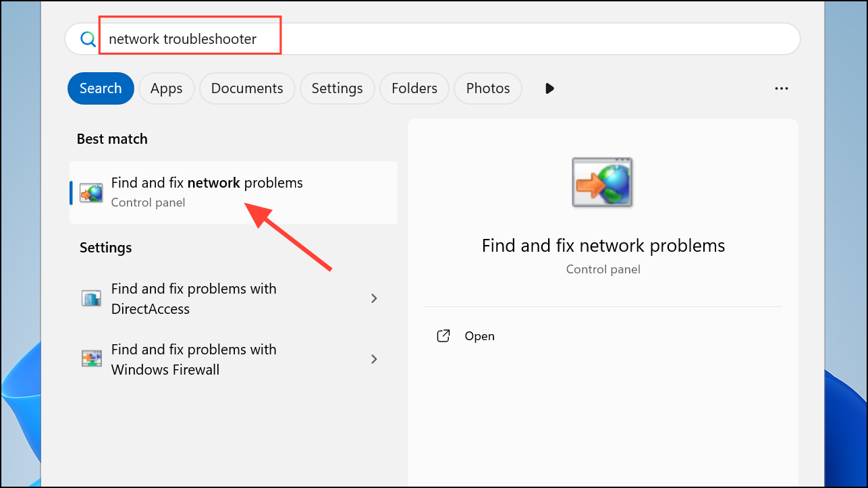
Task: Click the DirectAccess troubleshooter icon
Action: coord(91,298)
